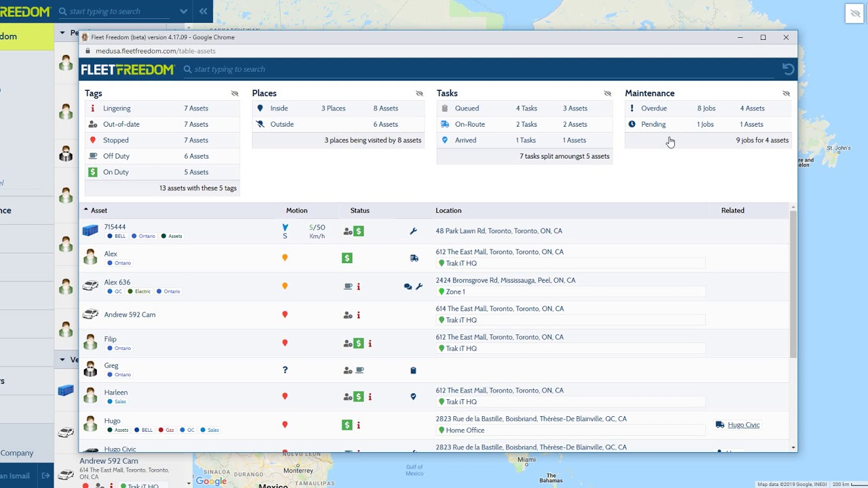Click the table's vertical scrollbar thumb

tap(793, 285)
